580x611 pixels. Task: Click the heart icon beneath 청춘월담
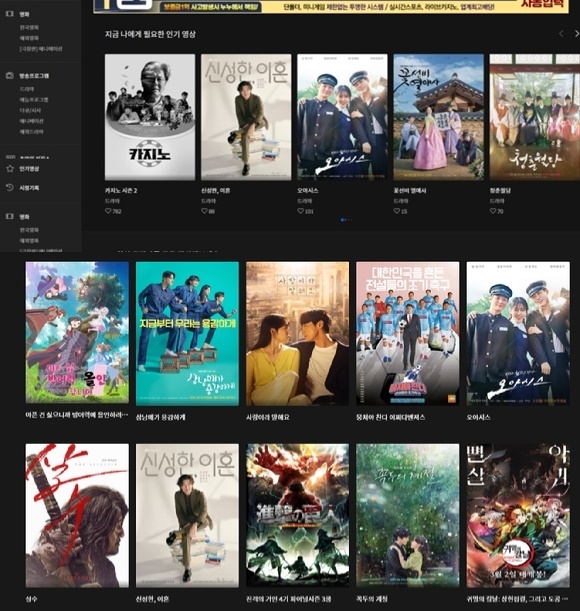(493, 211)
